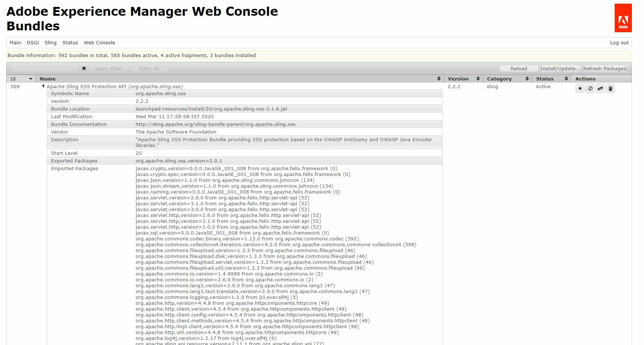
Task: Sort by Version column sort arrows
Action: coord(478,79)
